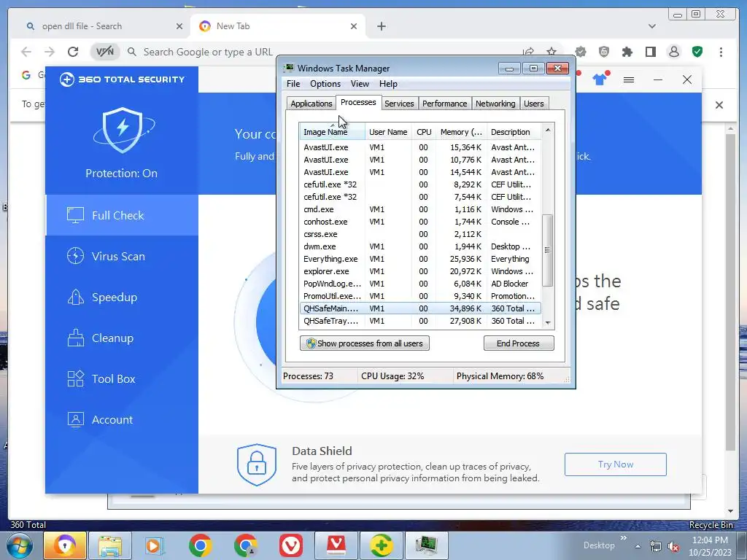Switch to Applications tab in Task Manager
The image size is (747, 560).
point(311,104)
